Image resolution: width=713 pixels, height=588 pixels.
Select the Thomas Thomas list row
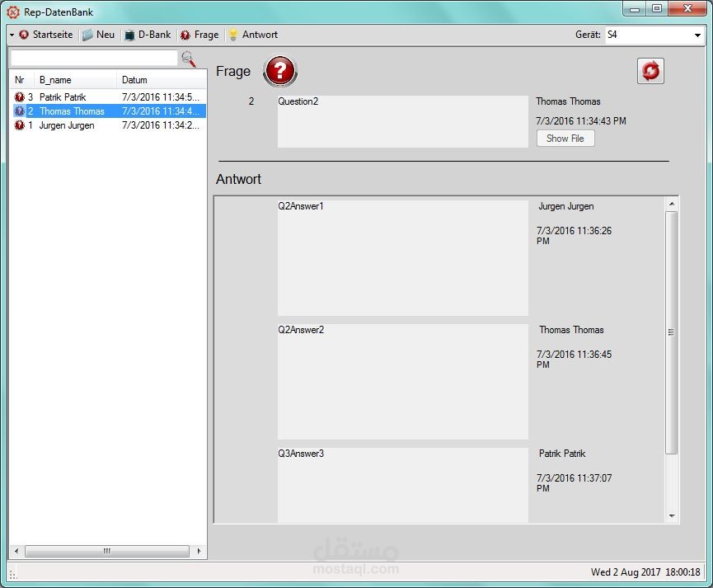click(110, 111)
